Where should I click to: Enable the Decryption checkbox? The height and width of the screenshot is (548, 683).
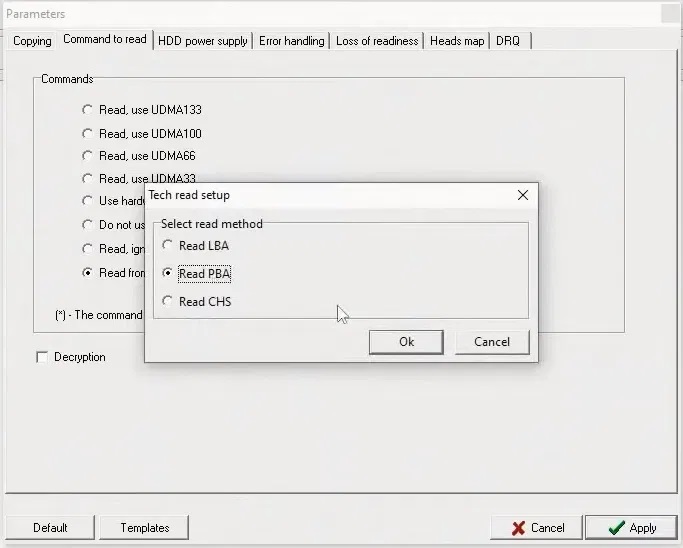pos(42,357)
